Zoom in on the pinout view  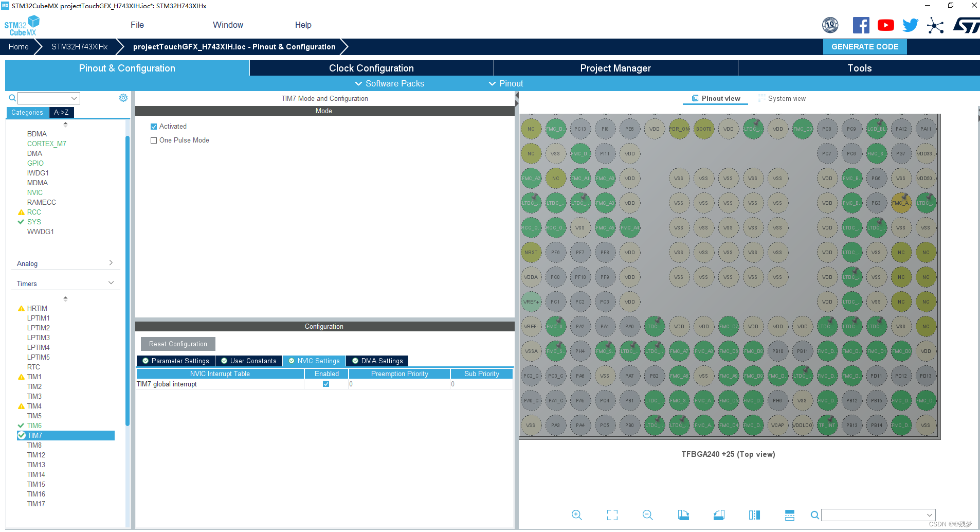pyautogui.click(x=576, y=515)
